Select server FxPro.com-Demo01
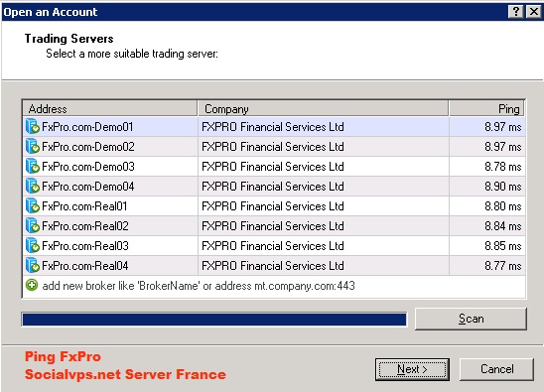 coord(87,127)
